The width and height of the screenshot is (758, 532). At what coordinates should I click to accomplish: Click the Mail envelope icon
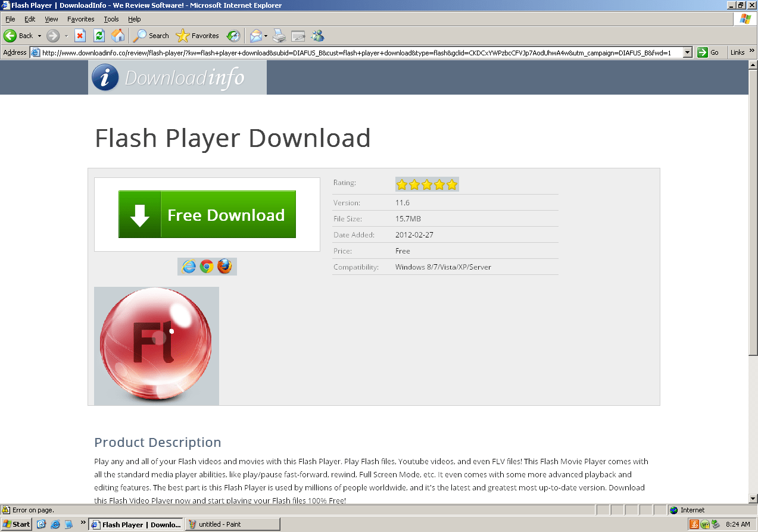tap(255, 36)
